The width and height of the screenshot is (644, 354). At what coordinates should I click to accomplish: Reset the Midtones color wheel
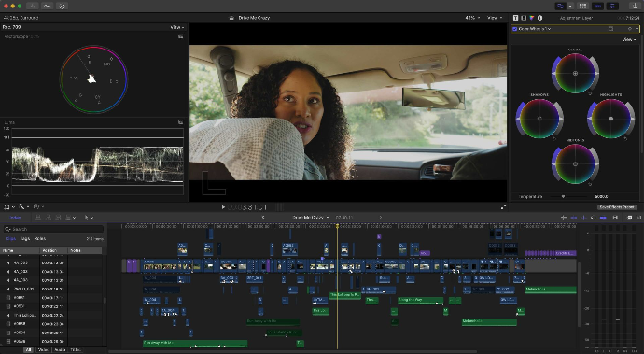[x=590, y=184]
